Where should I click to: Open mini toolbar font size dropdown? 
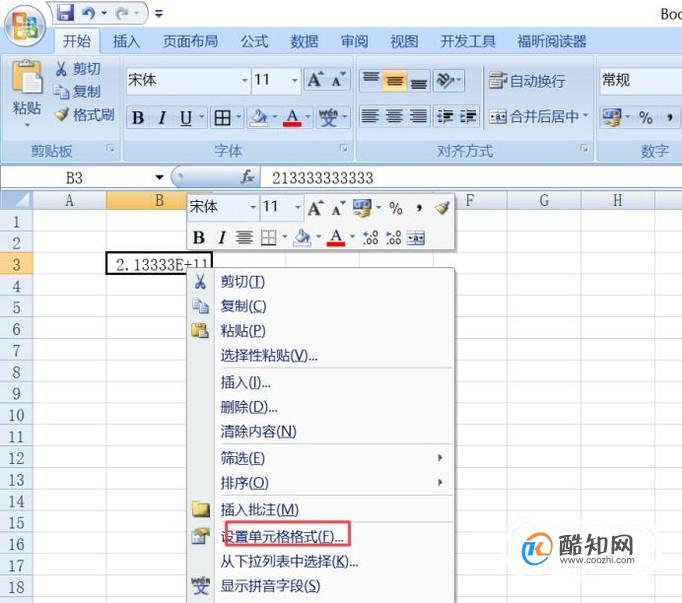[298, 207]
